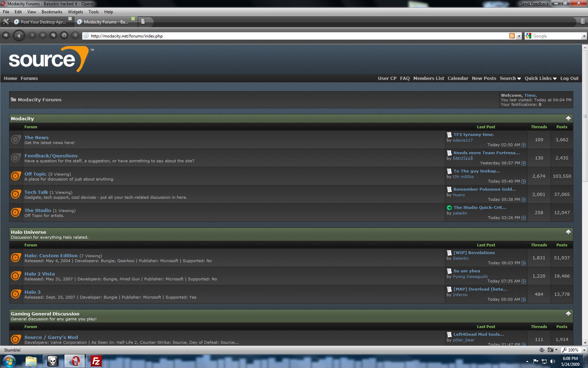Click the RSS feed icon in address bar
The width and height of the screenshot is (588, 368).
click(512, 36)
